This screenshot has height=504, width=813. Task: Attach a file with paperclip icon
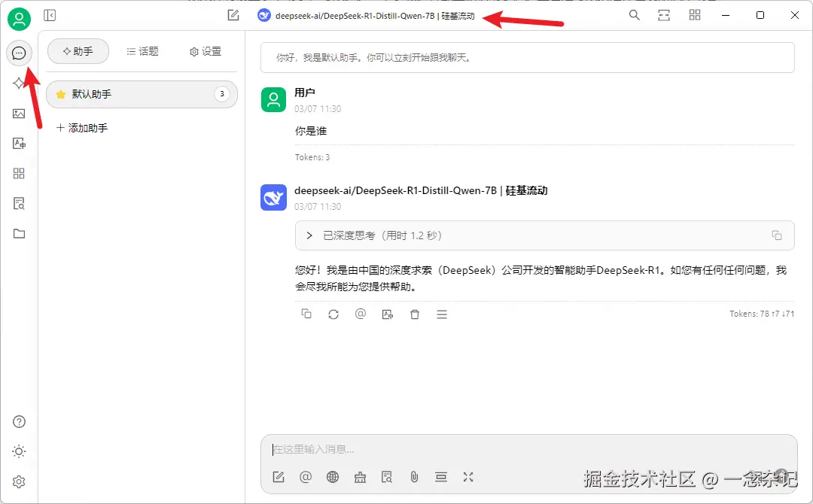point(414,477)
